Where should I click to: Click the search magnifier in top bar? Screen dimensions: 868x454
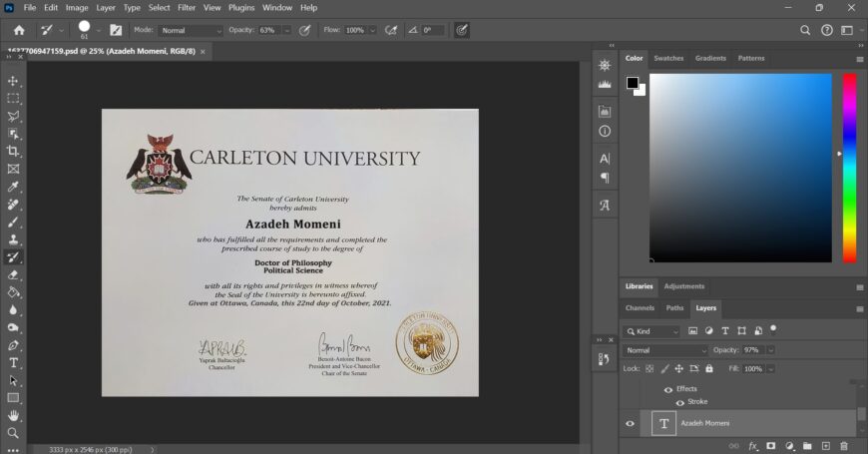805,31
